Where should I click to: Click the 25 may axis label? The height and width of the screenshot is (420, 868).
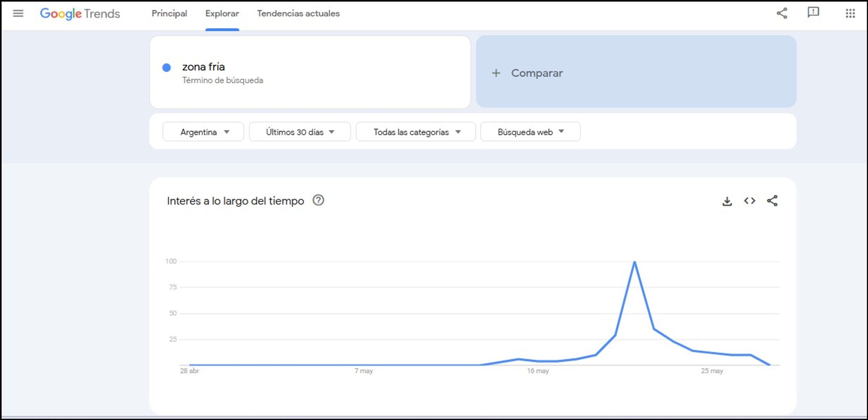pyautogui.click(x=712, y=371)
